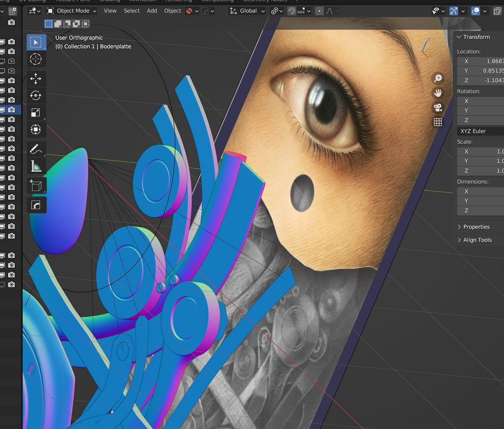Viewport: 504px width, 429px height.
Task: Click the "(0) Collection 1 | Bodenplatte" text
Action: tap(93, 46)
